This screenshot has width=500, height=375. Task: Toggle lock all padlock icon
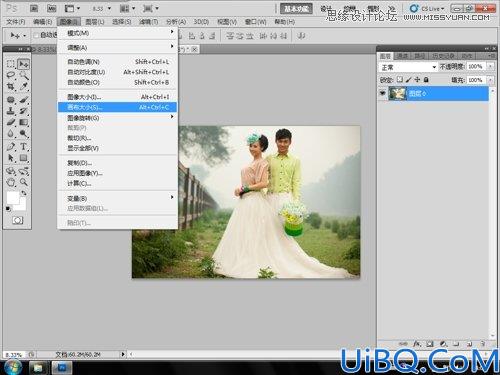coord(426,80)
